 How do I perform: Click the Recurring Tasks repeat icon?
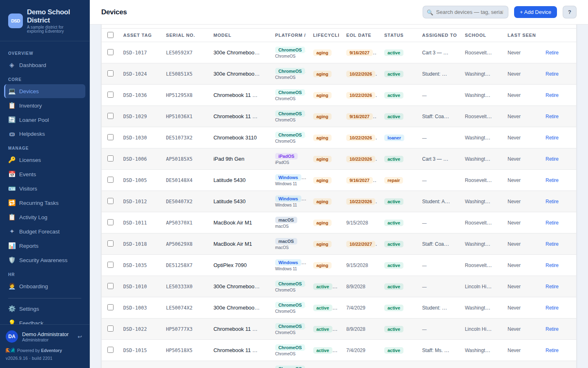point(12,203)
